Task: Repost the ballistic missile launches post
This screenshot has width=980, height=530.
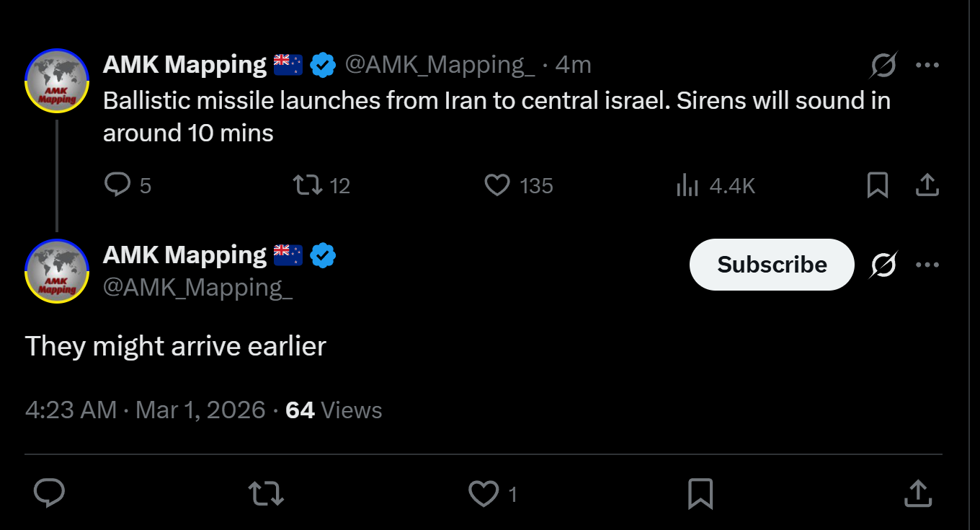Action: pos(308,185)
